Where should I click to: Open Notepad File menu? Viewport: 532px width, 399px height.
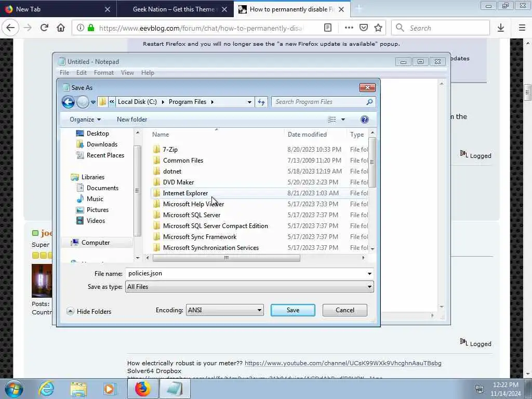coord(64,73)
